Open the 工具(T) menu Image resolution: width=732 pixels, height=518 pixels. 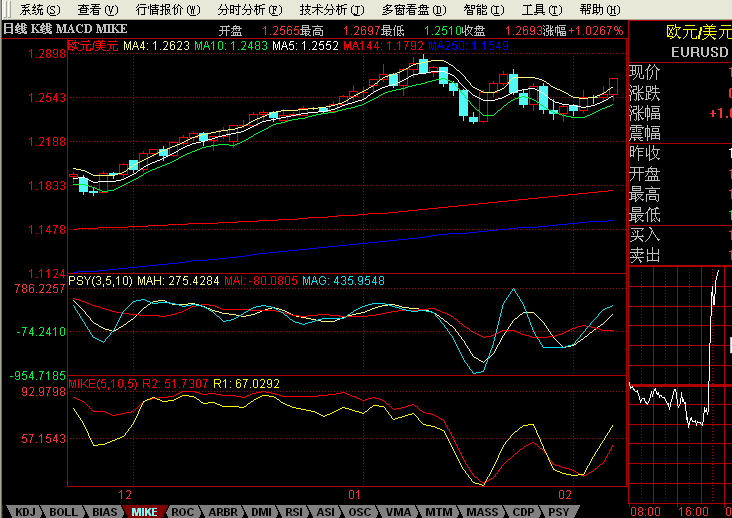coord(542,10)
